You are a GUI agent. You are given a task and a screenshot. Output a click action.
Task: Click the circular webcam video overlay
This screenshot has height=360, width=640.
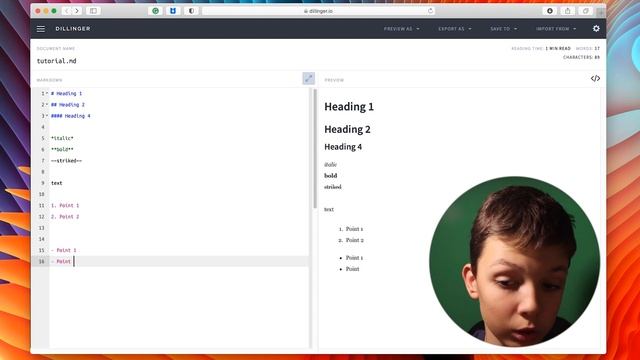click(x=514, y=261)
